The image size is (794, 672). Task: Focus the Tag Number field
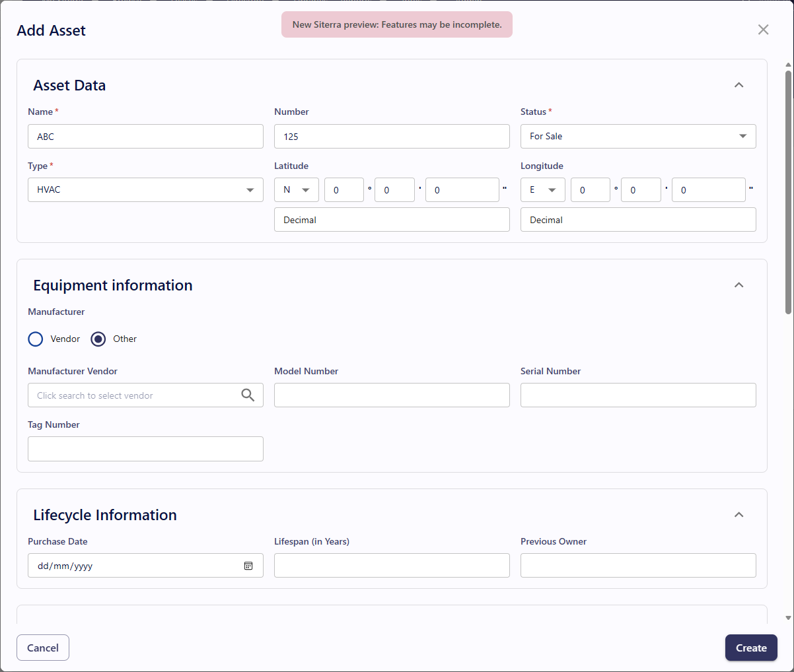145,449
